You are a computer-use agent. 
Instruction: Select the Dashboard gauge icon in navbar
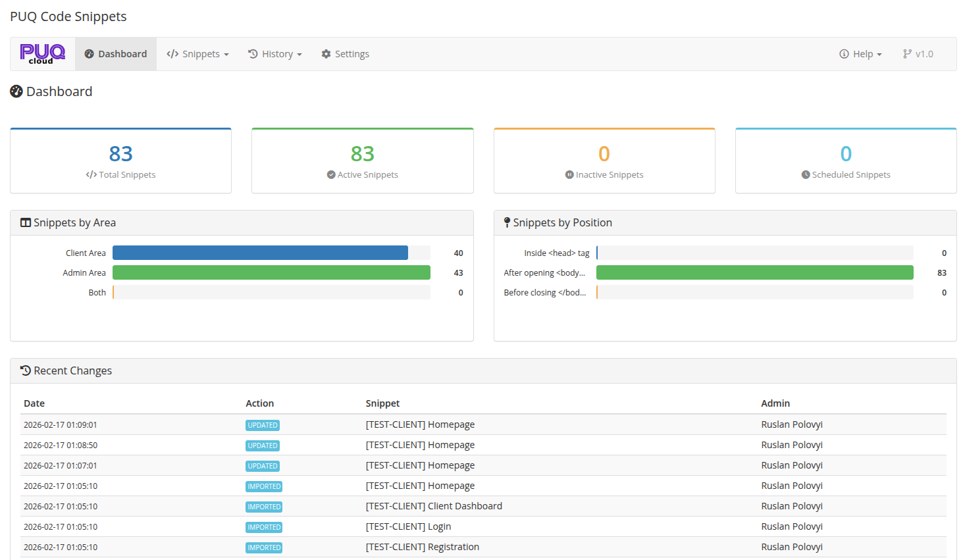pyautogui.click(x=90, y=53)
